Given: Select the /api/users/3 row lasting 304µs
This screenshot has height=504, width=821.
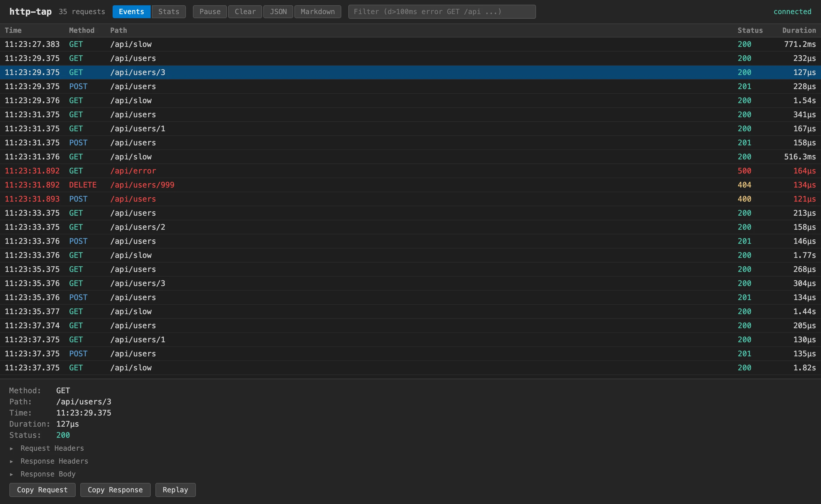Looking at the screenshot, I should (410, 283).
